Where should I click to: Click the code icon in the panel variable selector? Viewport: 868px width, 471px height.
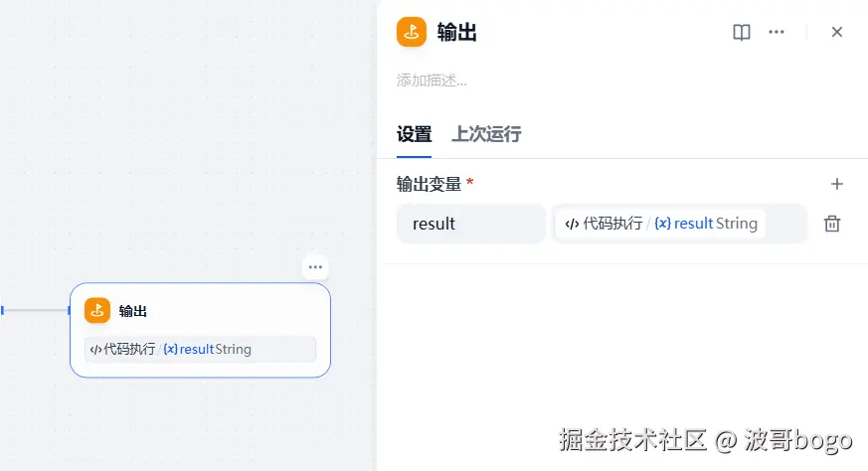[572, 224]
